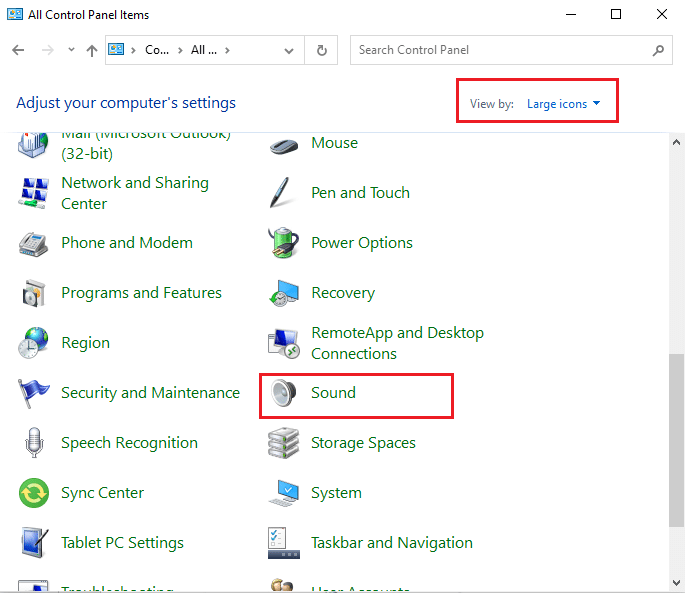Click the Back navigation arrow
This screenshot has width=685, height=594.
[19, 50]
